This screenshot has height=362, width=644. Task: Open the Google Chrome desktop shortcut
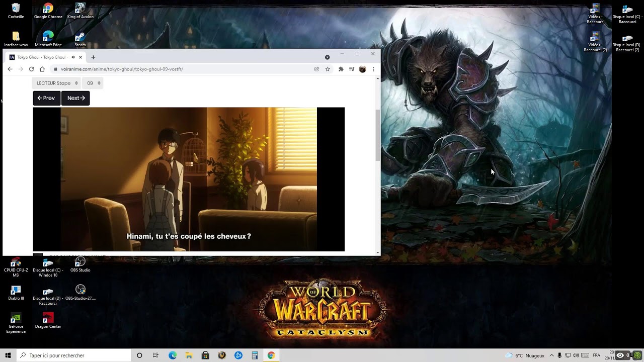[x=48, y=11]
